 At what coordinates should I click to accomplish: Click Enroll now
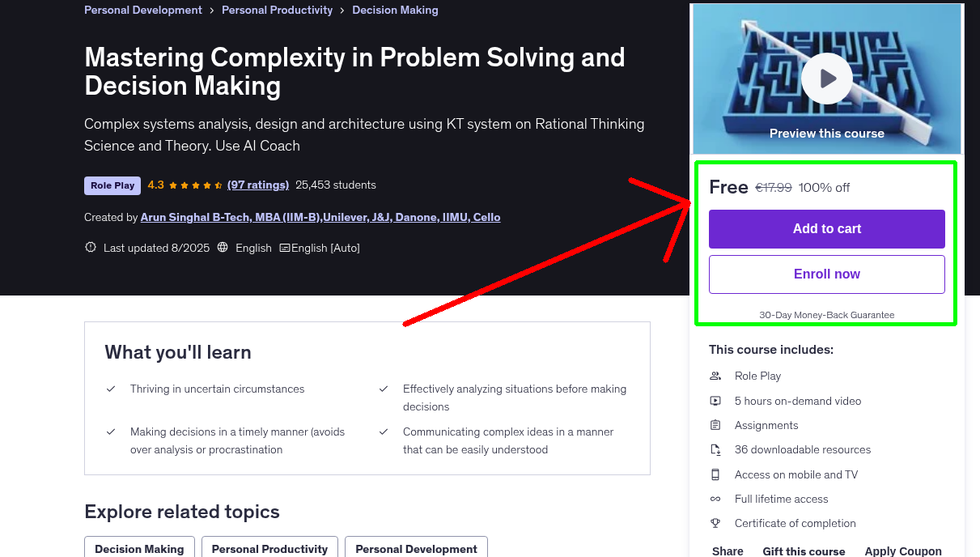coord(826,274)
